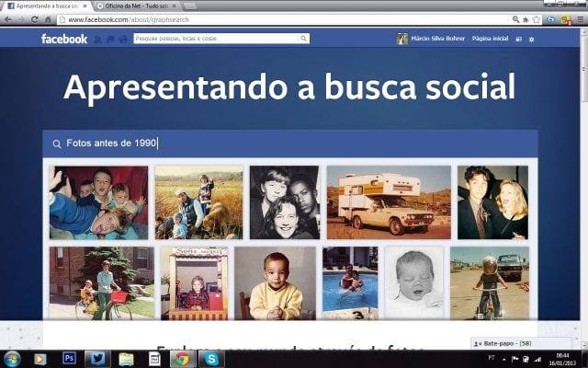
Task: Click magnifier icon beside Fotos antes de 1990
Action: [x=57, y=144]
